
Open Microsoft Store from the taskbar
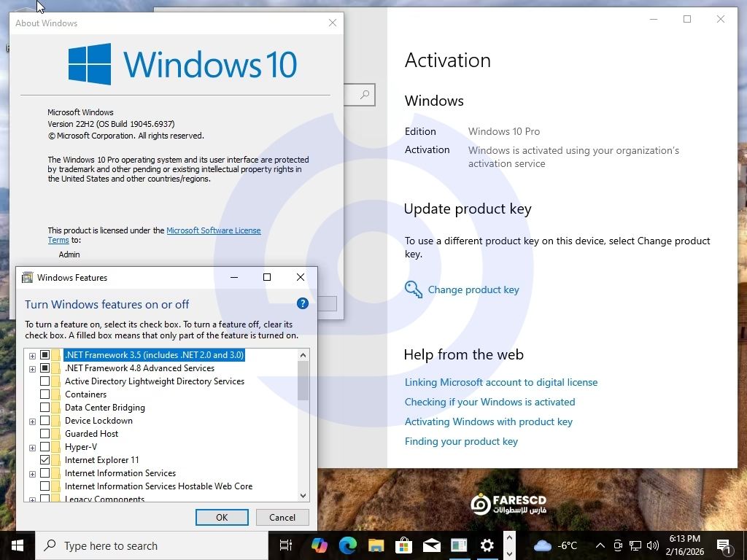(403, 545)
